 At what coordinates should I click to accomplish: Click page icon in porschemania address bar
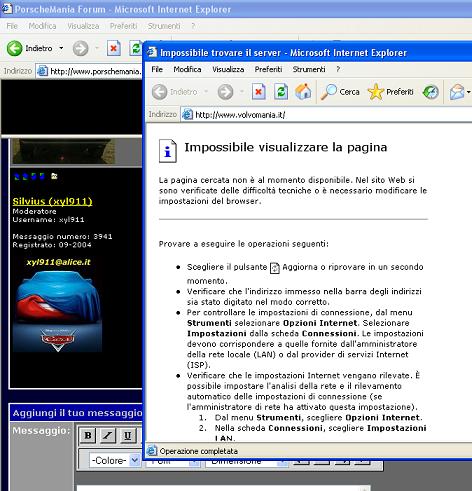(x=42, y=71)
